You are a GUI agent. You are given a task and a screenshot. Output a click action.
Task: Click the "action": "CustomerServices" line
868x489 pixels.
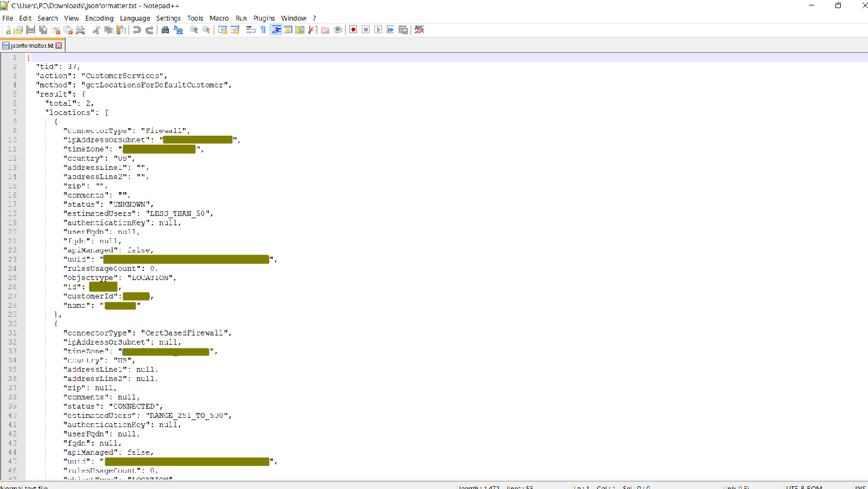click(x=101, y=76)
